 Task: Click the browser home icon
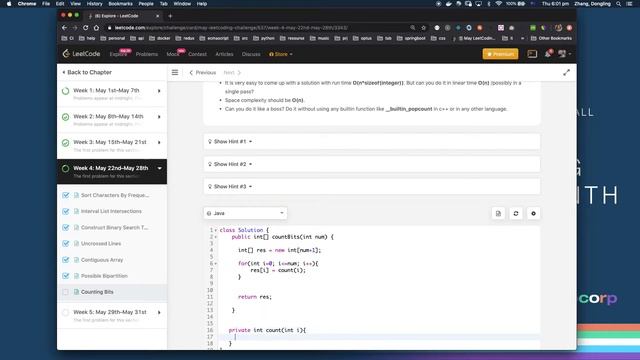coord(96,28)
